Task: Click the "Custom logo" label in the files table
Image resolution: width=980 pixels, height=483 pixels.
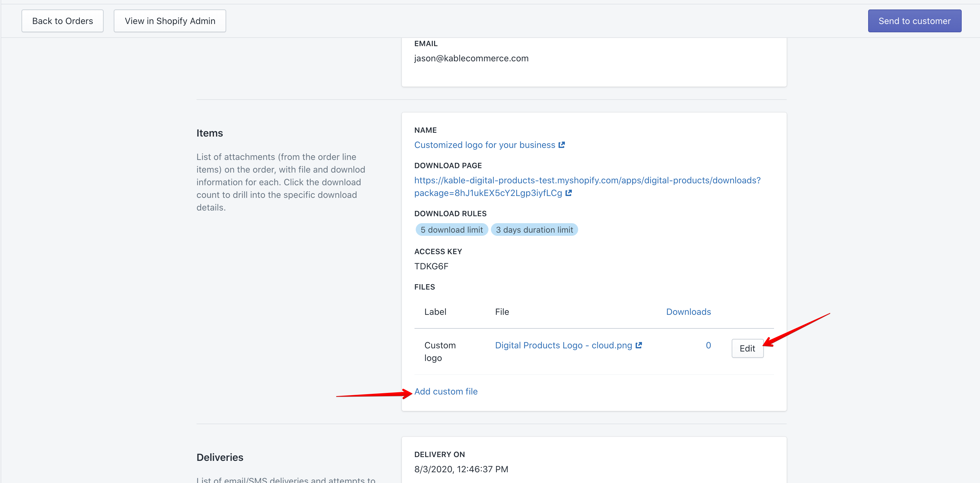Action: [440, 351]
